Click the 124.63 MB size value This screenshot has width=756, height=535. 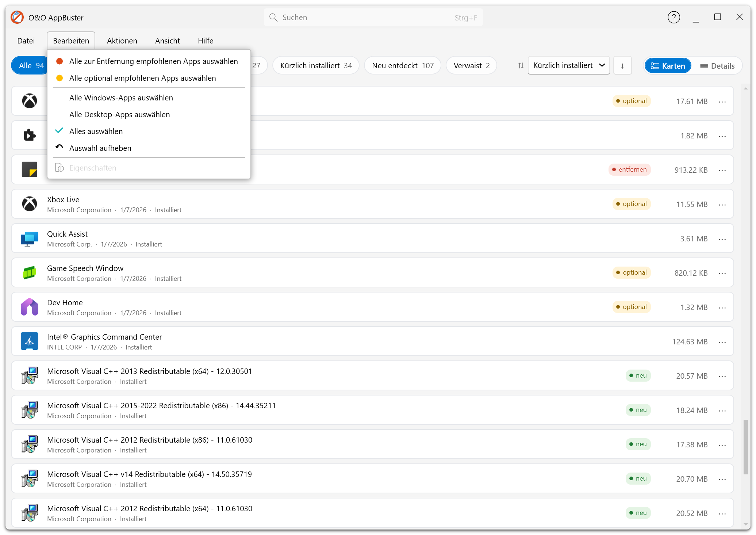click(690, 342)
